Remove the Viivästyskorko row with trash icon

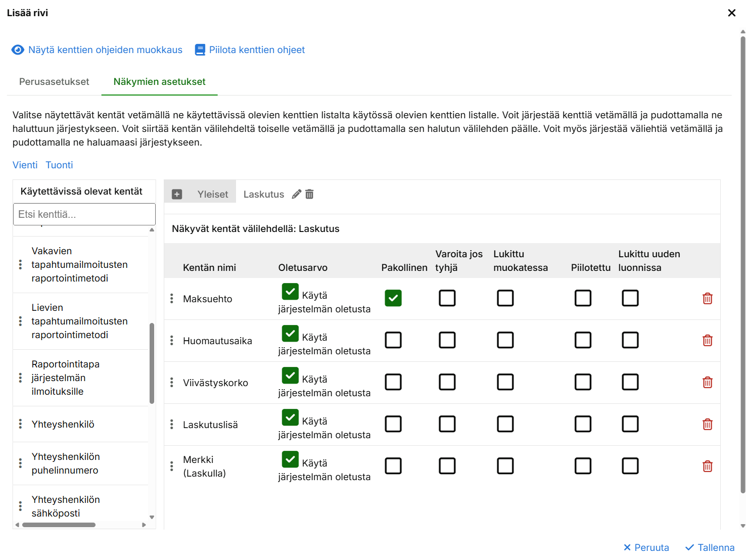coord(707,383)
